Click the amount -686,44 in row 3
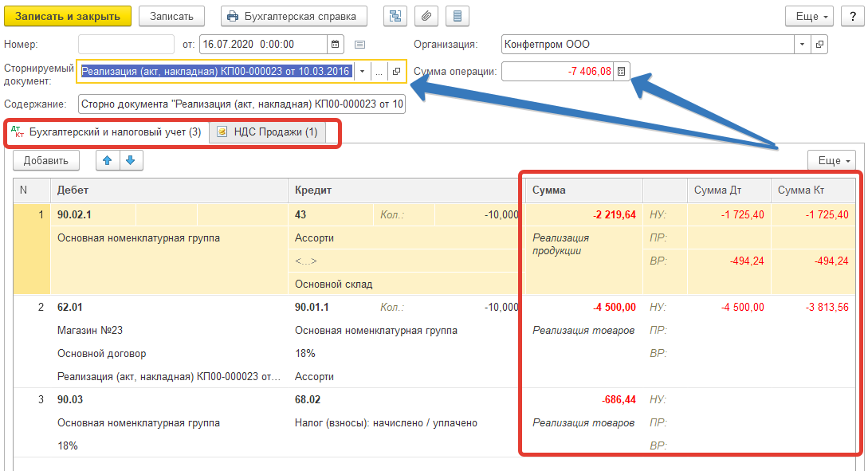The height and width of the screenshot is (471, 868). click(619, 399)
